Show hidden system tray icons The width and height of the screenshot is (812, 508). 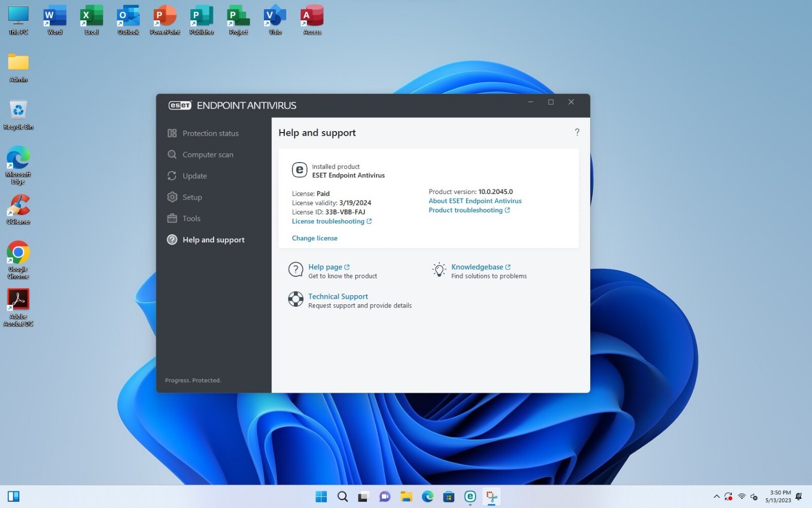tap(716, 496)
